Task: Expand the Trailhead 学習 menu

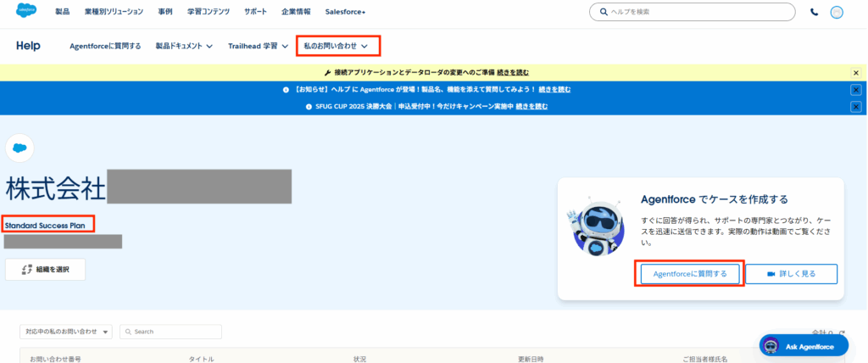Action: 258,46
